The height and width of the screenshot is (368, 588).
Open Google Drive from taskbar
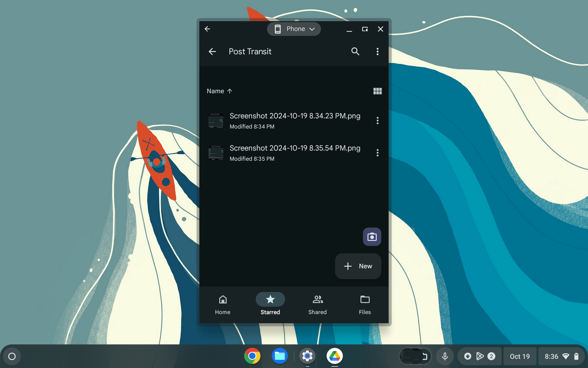click(334, 356)
